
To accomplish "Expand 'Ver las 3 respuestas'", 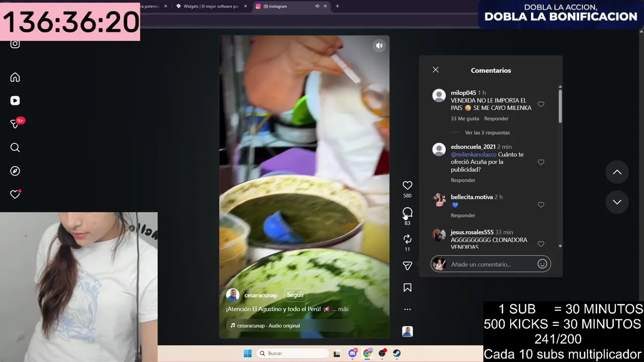I will 487,133.
